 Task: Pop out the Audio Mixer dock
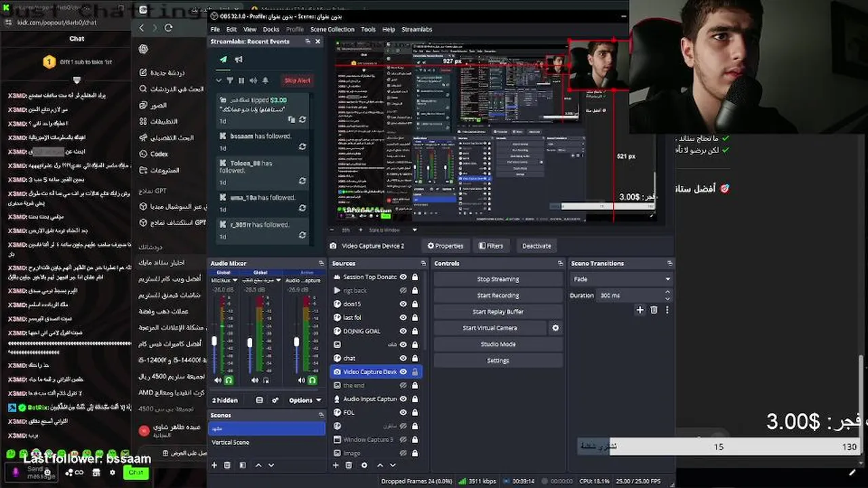[321, 264]
